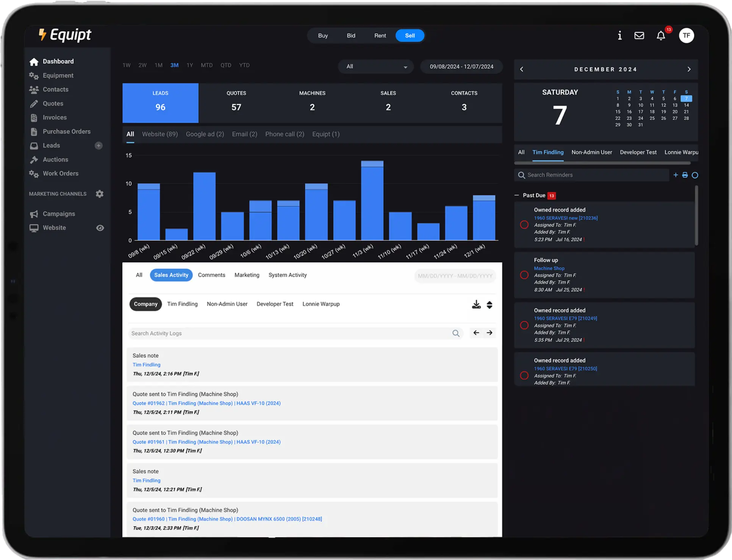The width and height of the screenshot is (732, 560).
Task: Click the plus icon beside Leads
Action: 99,146
